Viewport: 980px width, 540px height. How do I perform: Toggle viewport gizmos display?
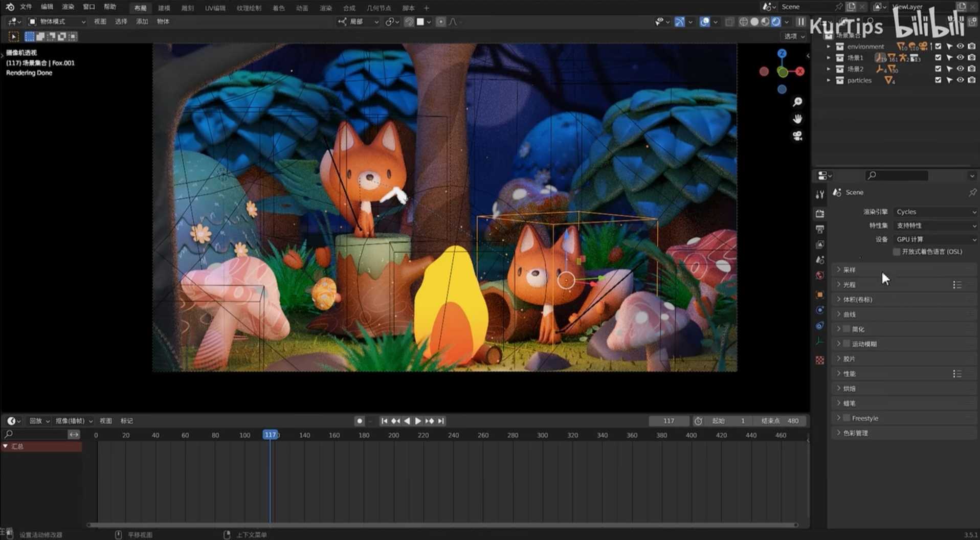(679, 21)
